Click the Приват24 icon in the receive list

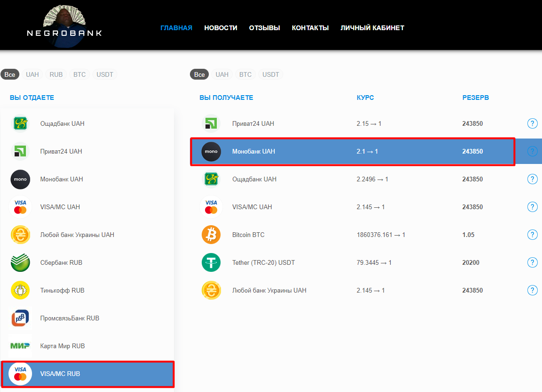[x=211, y=123]
